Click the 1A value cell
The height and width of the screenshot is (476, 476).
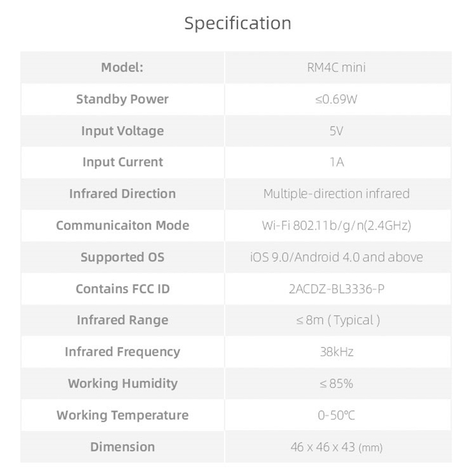point(338,162)
